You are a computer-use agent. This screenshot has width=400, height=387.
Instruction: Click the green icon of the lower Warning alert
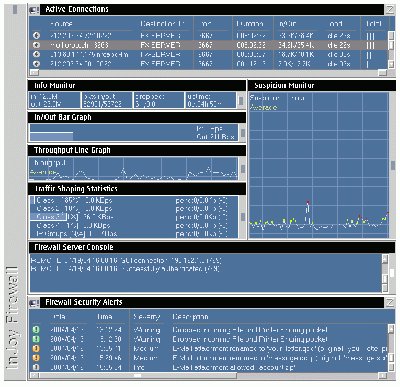(36, 339)
